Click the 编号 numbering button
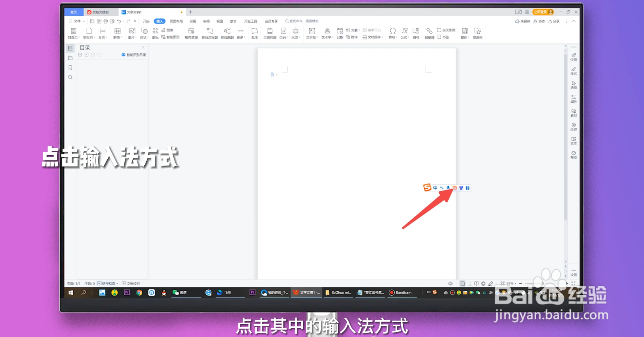 click(416, 33)
